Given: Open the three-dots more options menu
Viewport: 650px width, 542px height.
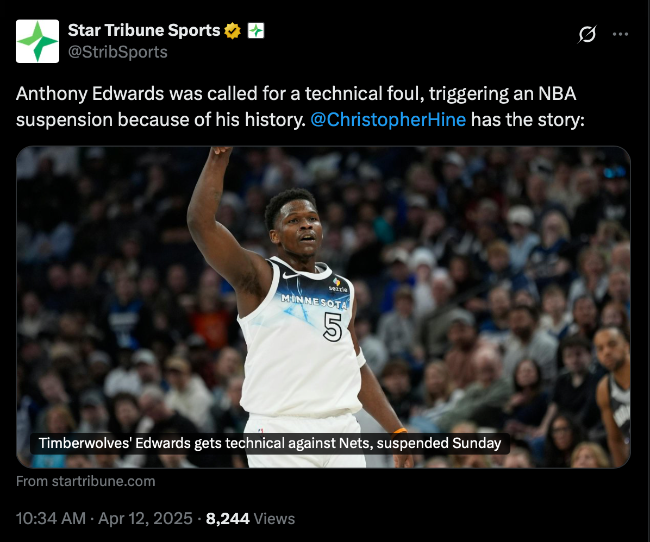Looking at the screenshot, I should tap(620, 34).
